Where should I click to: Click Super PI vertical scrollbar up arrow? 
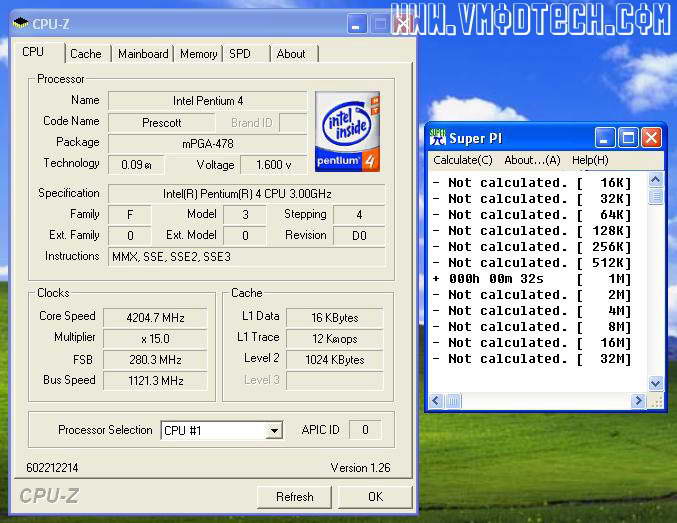(655, 180)
